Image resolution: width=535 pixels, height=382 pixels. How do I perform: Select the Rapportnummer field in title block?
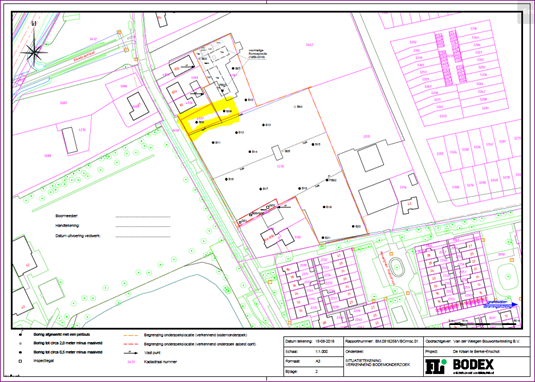(x=383, y=341)
